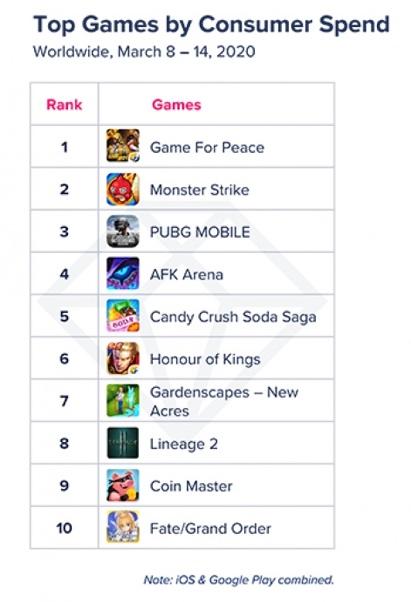Click the iOS & Google Play combined note
Viewport: 411px width, 602px height.
coord(238,580)
